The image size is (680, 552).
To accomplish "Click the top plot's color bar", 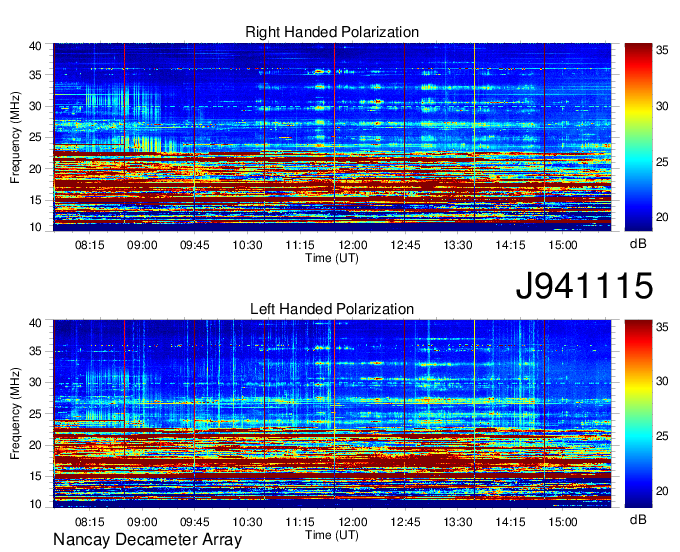I will coord(638,137).
